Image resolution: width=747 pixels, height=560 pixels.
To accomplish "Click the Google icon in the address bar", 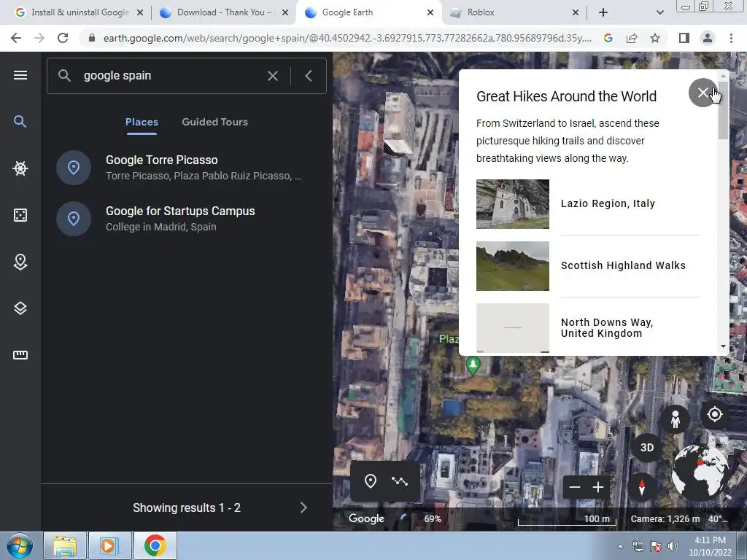I will click(x=608, y=38).
